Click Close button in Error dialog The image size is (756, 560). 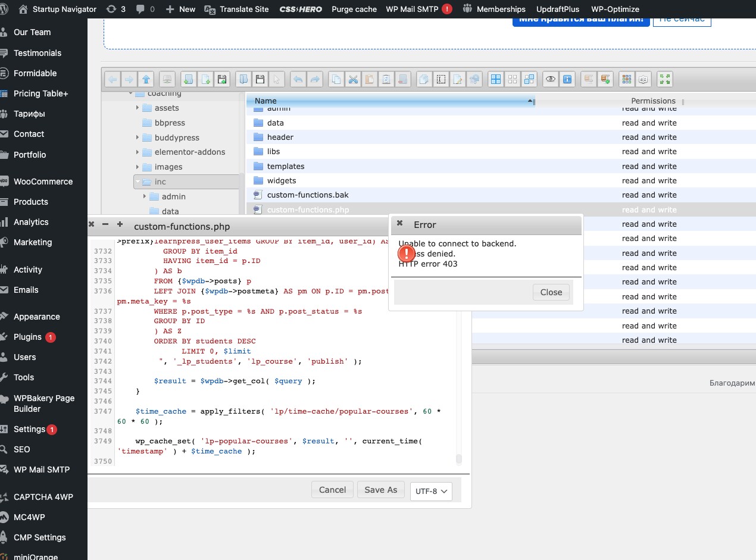click(x=551, y=292)
